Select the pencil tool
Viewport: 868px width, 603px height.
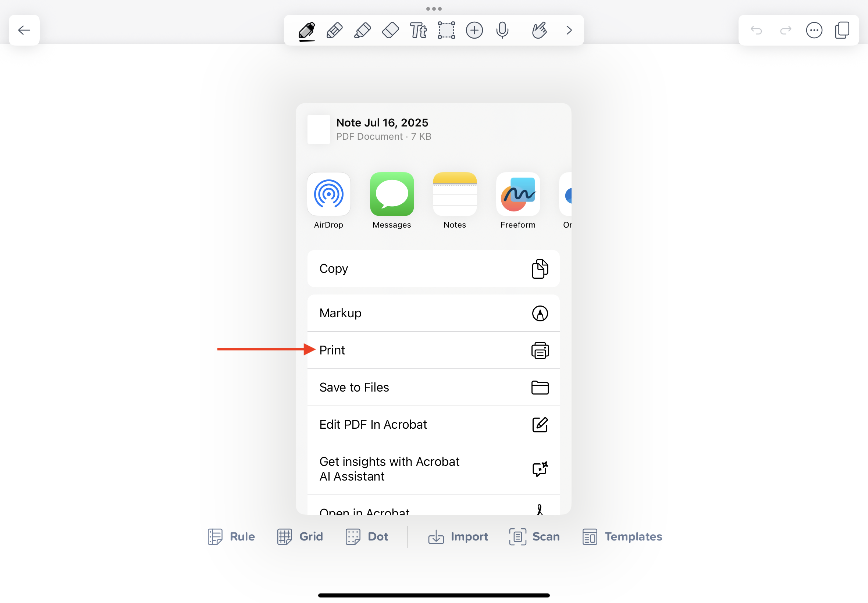coord(334,30)
